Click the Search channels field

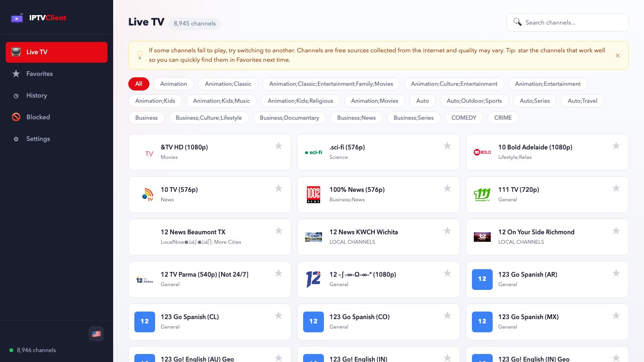[568, 22]
